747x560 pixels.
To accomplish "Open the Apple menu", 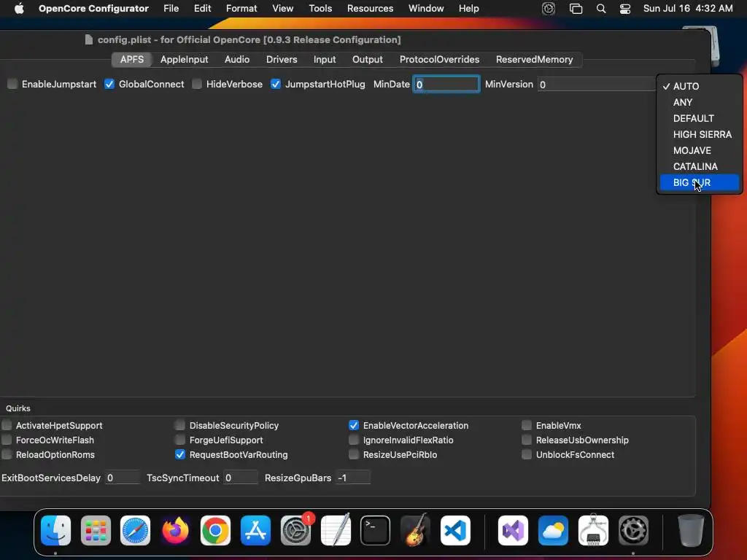I will (x=19, y=8).
